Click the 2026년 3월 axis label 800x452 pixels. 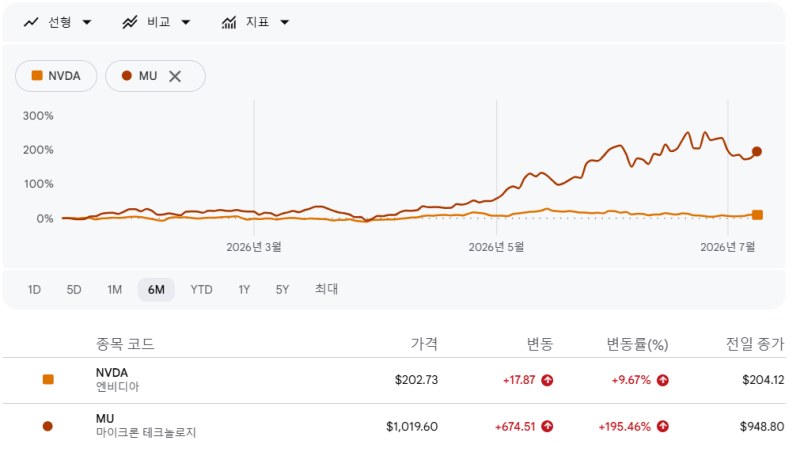254,247
